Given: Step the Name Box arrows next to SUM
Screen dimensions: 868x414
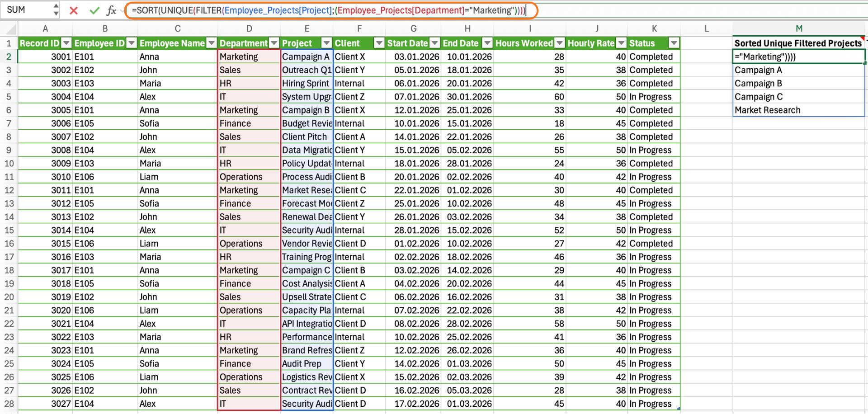Looking at the screenshot, I should click(x=56, y=10).
